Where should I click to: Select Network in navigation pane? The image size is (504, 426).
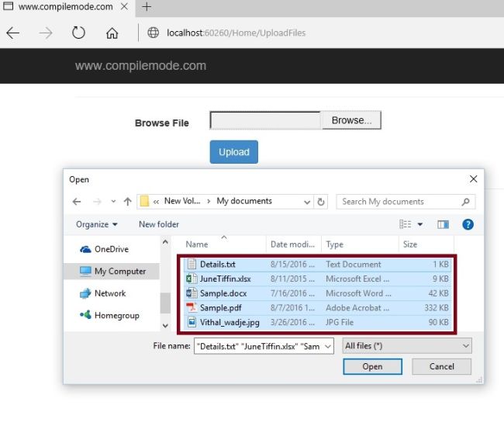[112, 293]
